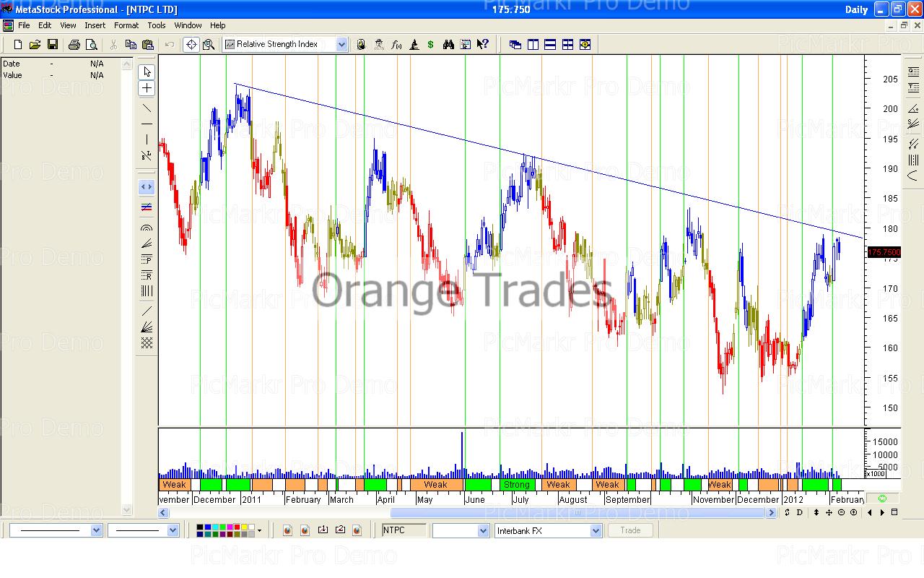924x578 pixels.
Task: Print the chart using the printer icon
Action: coord(74,45)
